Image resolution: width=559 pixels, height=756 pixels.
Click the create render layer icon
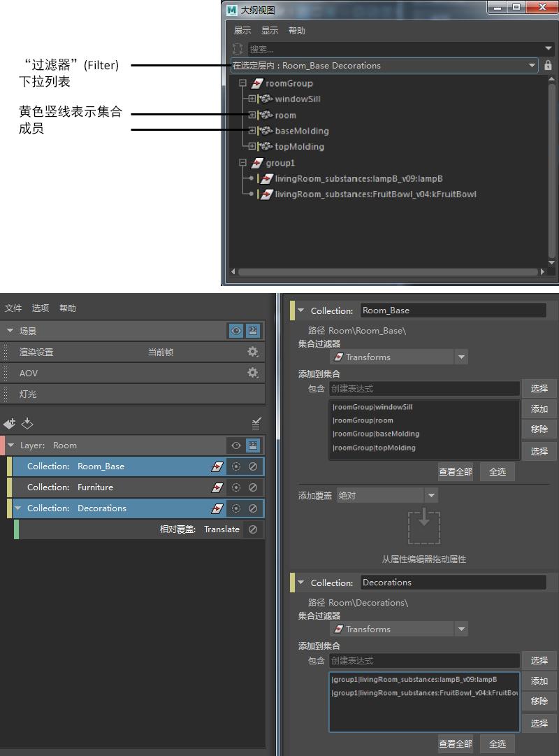point(10,423)
